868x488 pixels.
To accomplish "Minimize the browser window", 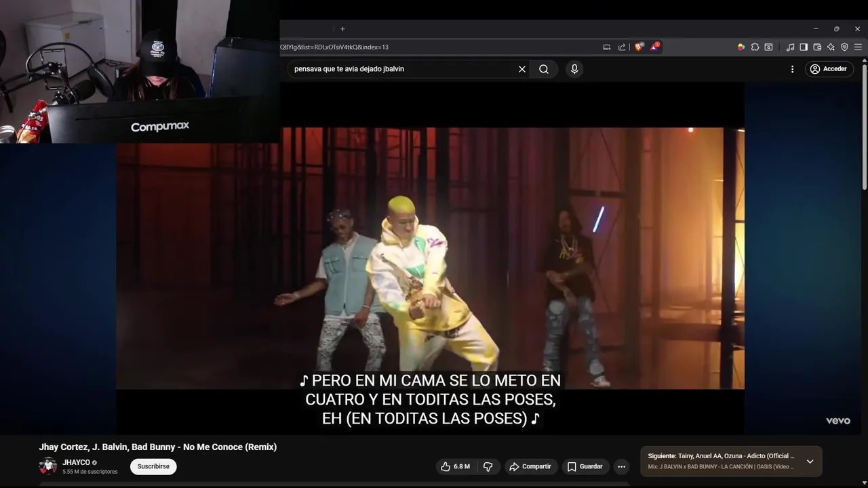I will coord(816,29).
